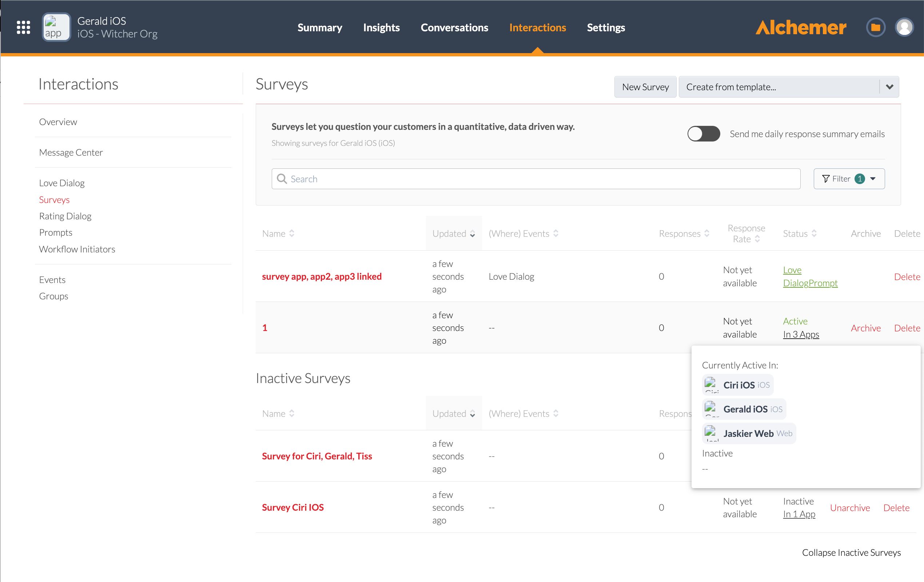Click the Ciri iOS app icon in popup
924x582 pixels.
(x=711, y=384)
